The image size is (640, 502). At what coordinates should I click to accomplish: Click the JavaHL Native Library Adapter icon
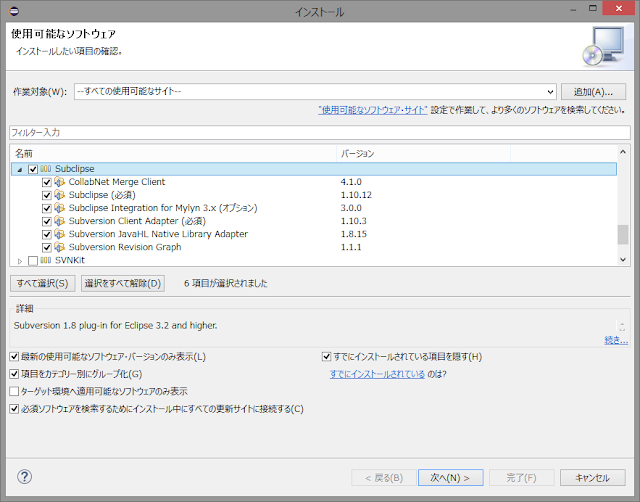click(x=60, y=234)
